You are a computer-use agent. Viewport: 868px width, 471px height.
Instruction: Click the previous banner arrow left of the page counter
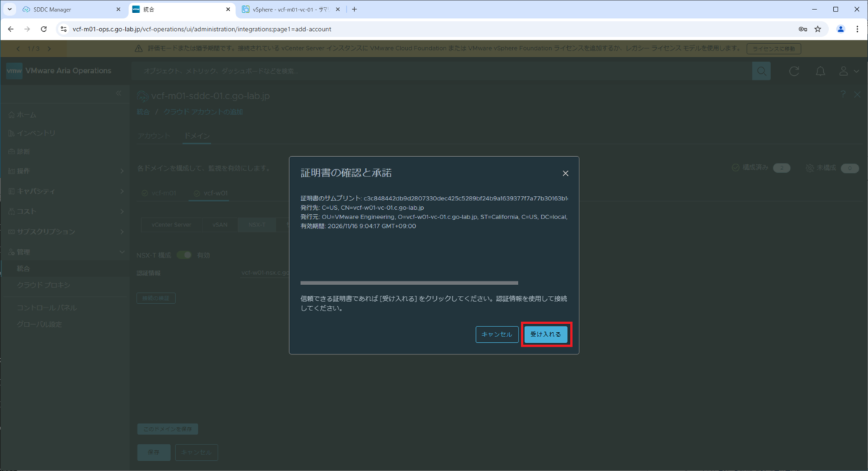[x=20, y=48]
